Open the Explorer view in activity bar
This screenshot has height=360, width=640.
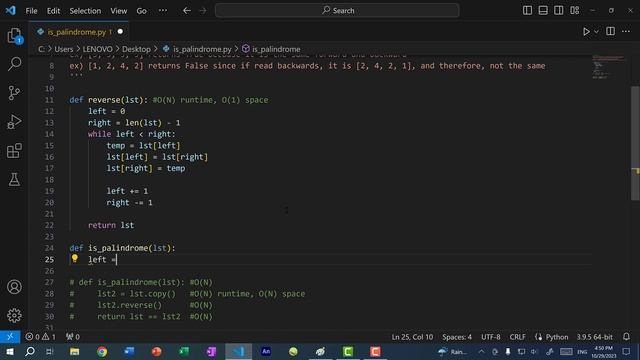(x=14, y=36)
